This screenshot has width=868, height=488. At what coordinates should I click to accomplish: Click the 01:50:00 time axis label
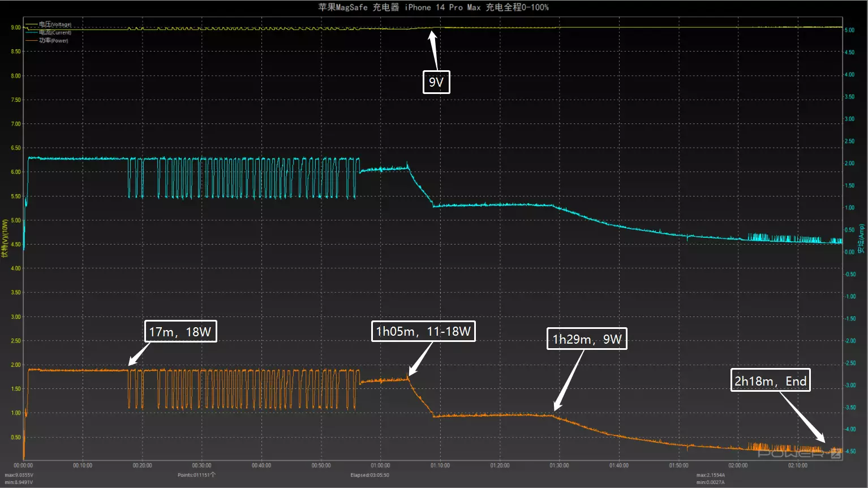678,465
